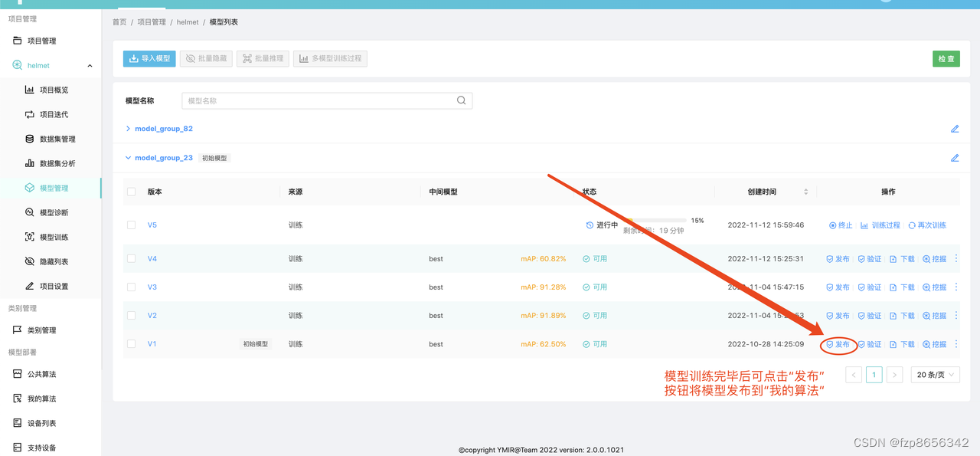Open the V3 version link
Image resolution: width=980 pixels, height=456 pixels.
click(x=152, y=287)
